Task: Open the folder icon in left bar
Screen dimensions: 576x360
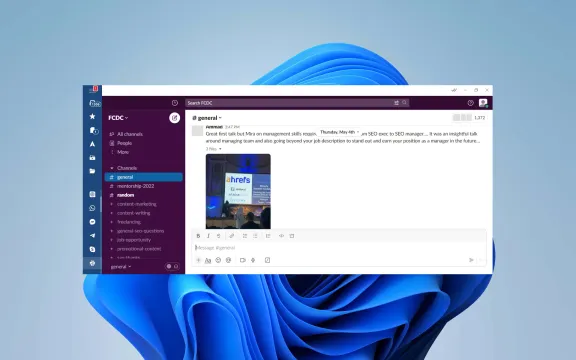Action: [x=92, y=171]
